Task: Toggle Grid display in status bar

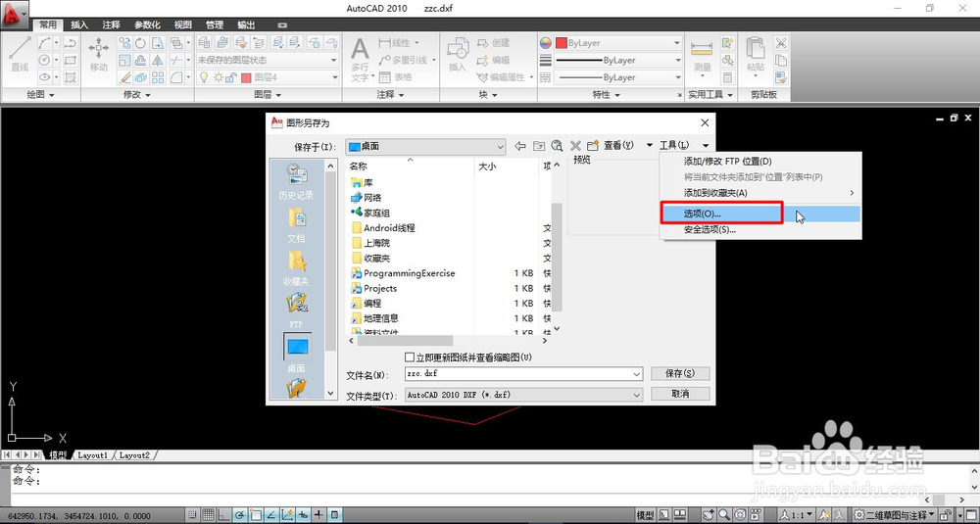Action: click(x=209, y=515)
